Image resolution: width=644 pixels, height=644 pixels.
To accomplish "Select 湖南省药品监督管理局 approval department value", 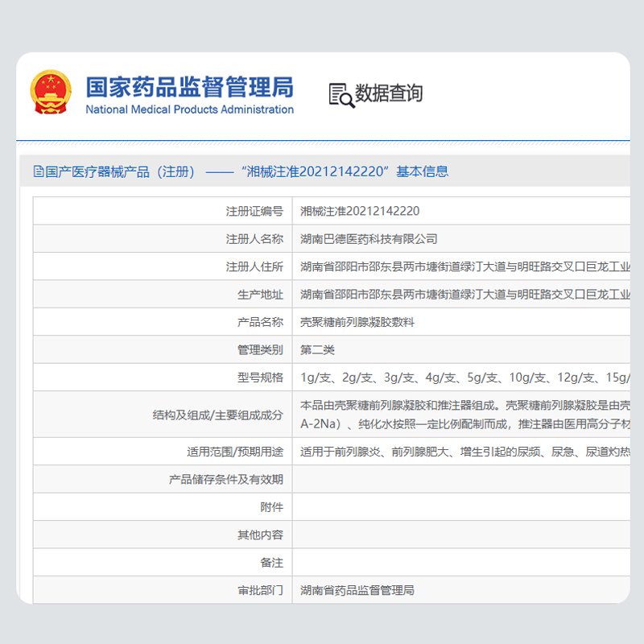I will 357,590.
